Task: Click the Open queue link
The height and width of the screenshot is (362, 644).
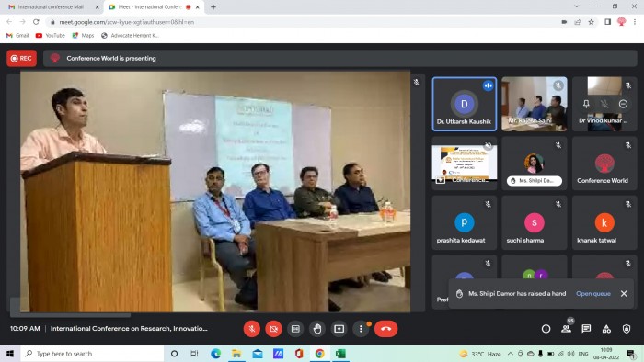Action: point(593,293)
